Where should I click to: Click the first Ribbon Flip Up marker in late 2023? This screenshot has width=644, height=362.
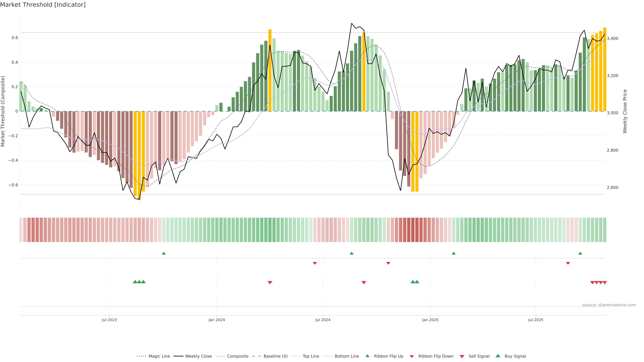pos(164,253)
